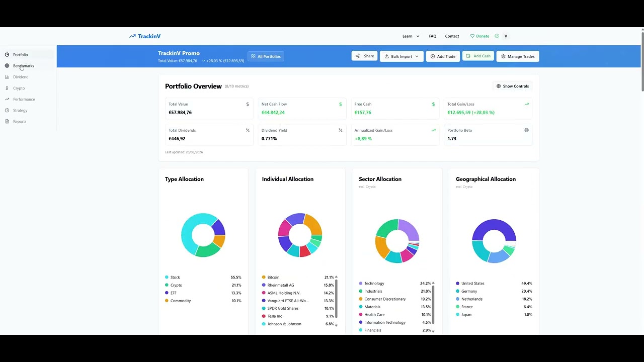Click the Portfolio Beta target icon
644x362 pixels.
click(x=527, y=130)
